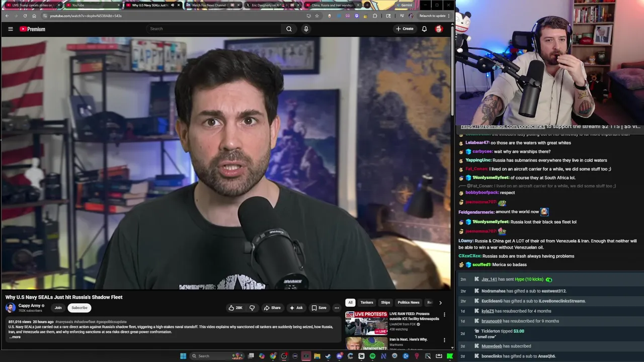Open more actions ellipsis under the video
Viewport: 644px width, 362px height.
pyautogui.click(x=337, y=308)
